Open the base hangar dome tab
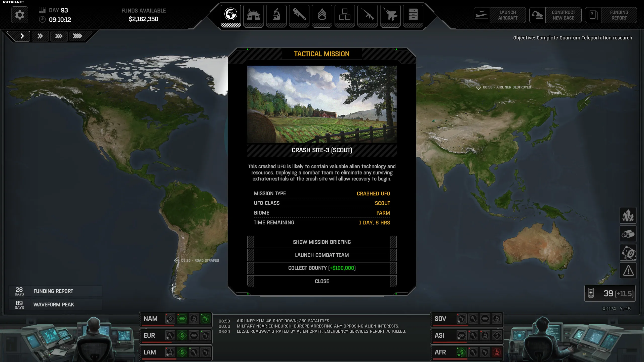Image resolution: width=644 pixels, height=362 pixels. (253, 15)
